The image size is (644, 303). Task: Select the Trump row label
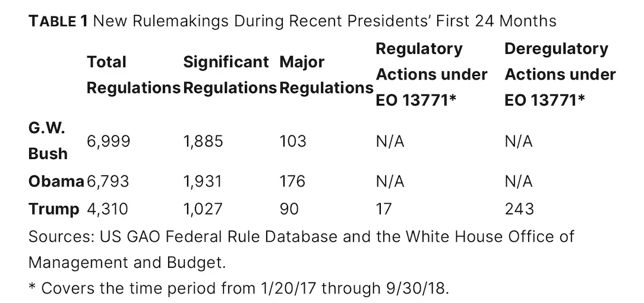coord(53,209)
